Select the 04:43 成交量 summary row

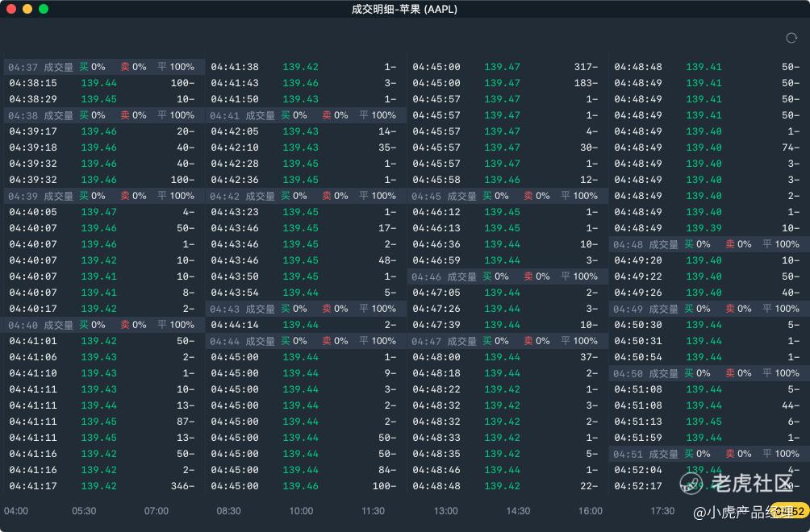click(306, 309)
